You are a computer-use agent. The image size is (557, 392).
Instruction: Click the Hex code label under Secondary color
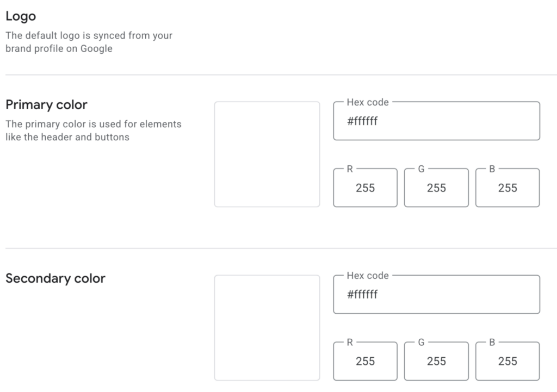pos(368,276)
